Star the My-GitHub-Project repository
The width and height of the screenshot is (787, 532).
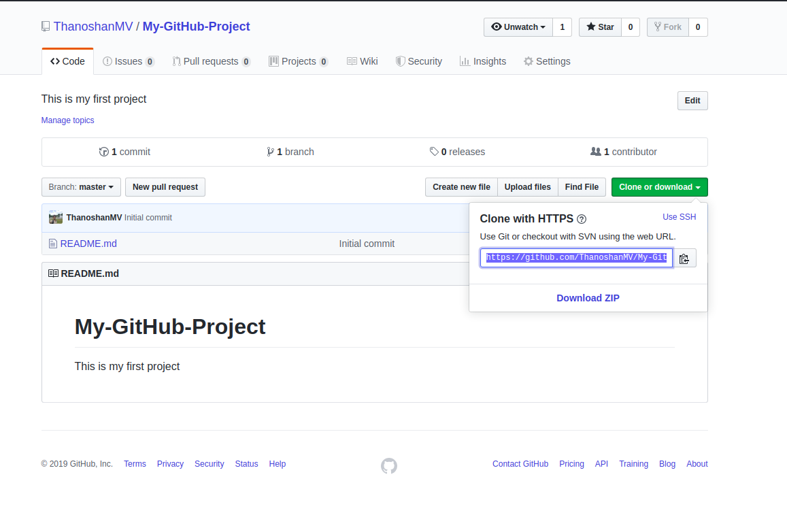600,27
